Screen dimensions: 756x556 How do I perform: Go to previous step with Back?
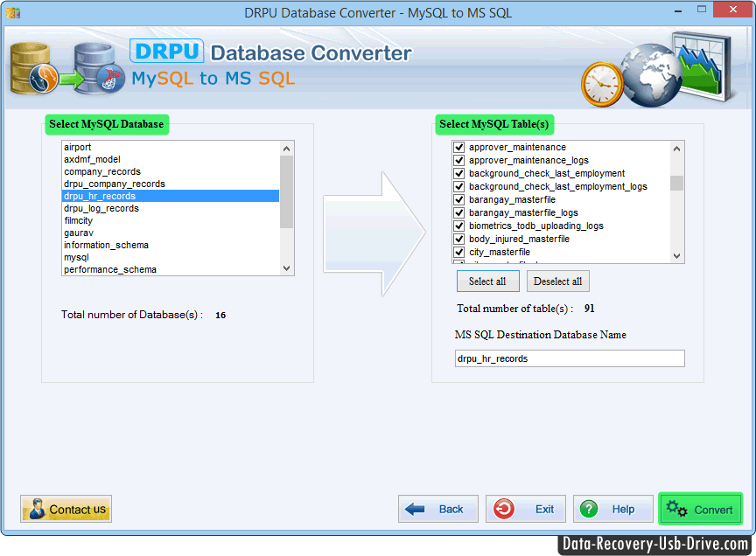coord(437,509)
